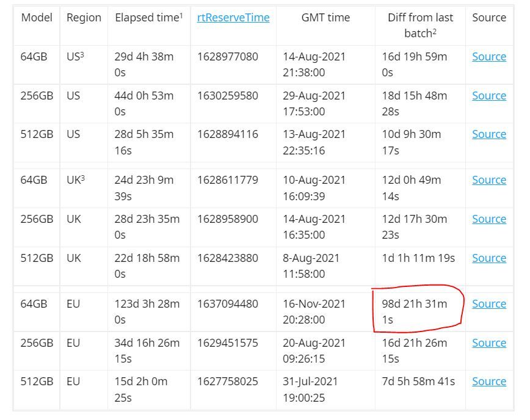Select the 1637094480 timestamp cell
This screenshot has width=530, height=420.
point(233,312)
